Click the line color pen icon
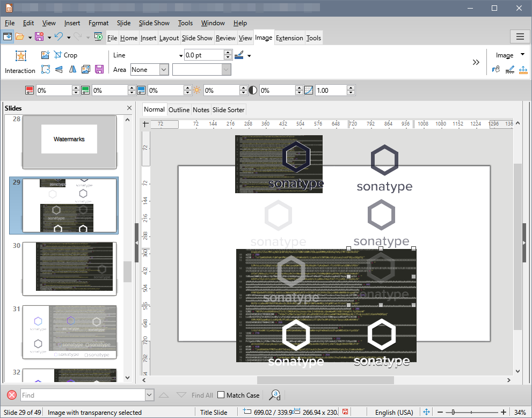532x418 pixels. pos(239,55)
